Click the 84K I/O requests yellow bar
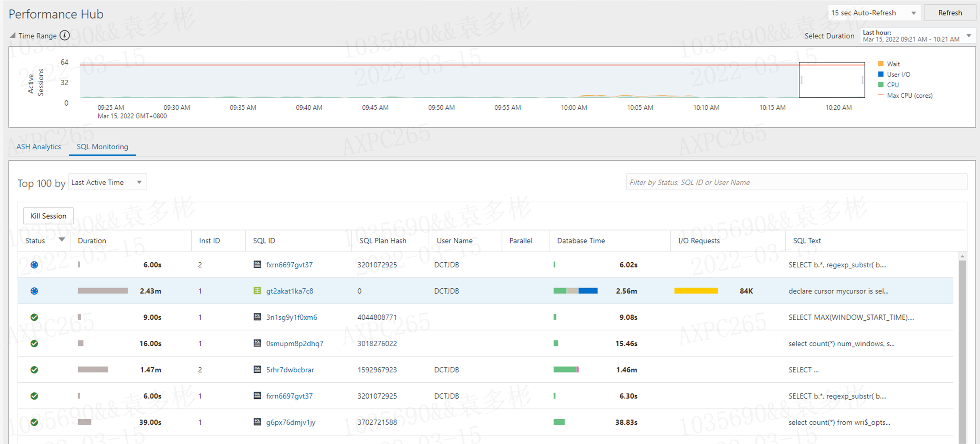The height and width of the screenshot is (444, 980). click(x=696, y=291)
